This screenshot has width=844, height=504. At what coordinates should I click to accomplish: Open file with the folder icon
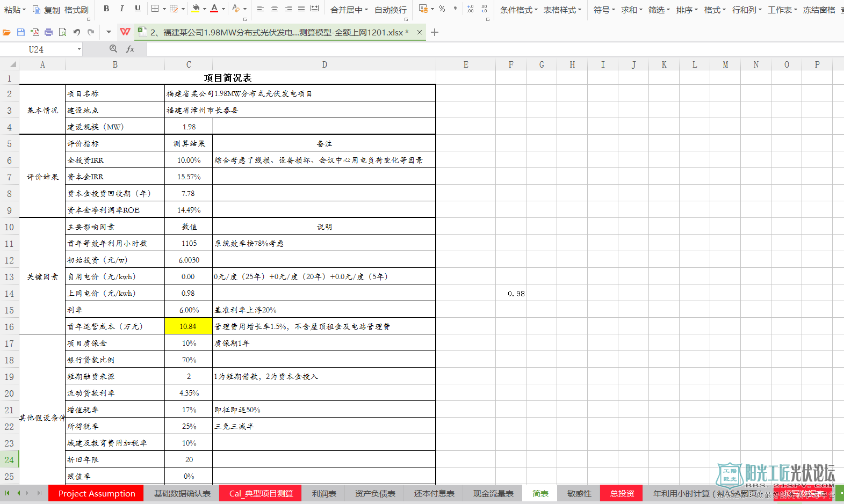tap(6, 32)
